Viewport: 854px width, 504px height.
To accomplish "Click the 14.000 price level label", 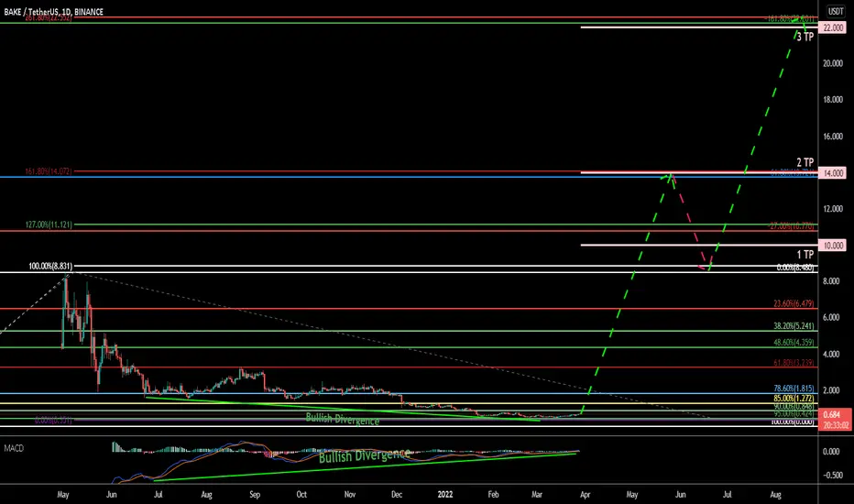I will (x=833, y=173).
